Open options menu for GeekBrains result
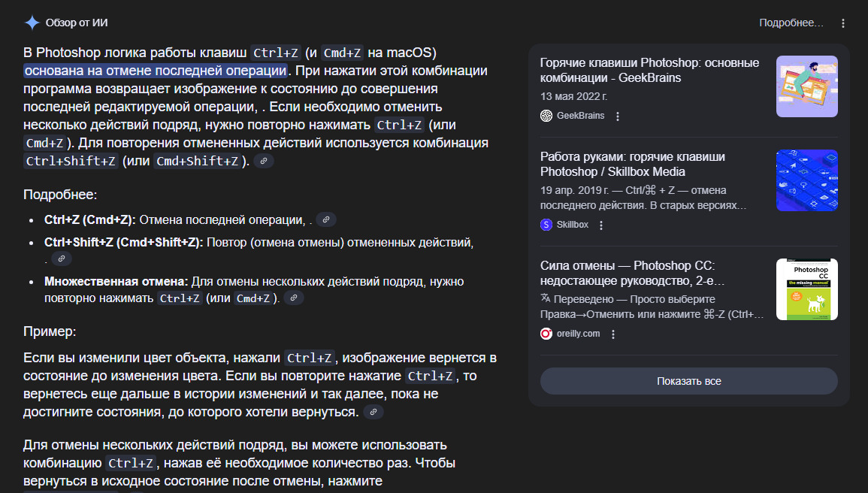 click(x=618, y=116)
